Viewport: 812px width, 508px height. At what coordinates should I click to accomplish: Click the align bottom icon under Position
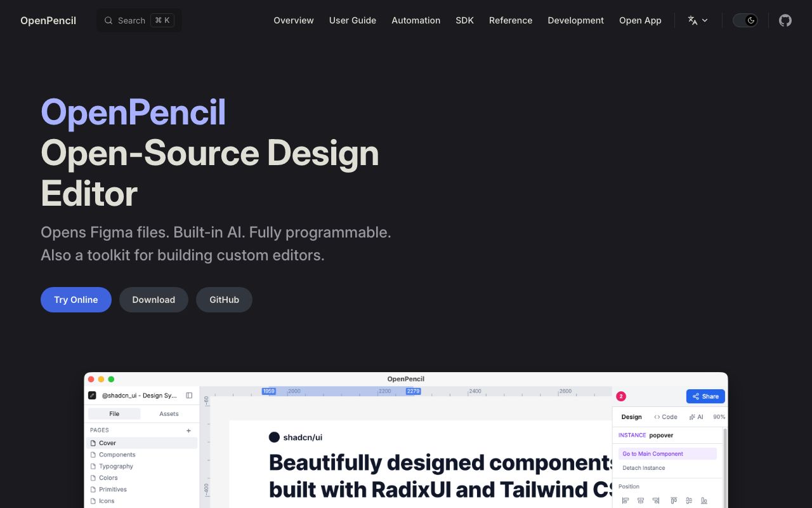pyautogui.click(x=704, y=500)
